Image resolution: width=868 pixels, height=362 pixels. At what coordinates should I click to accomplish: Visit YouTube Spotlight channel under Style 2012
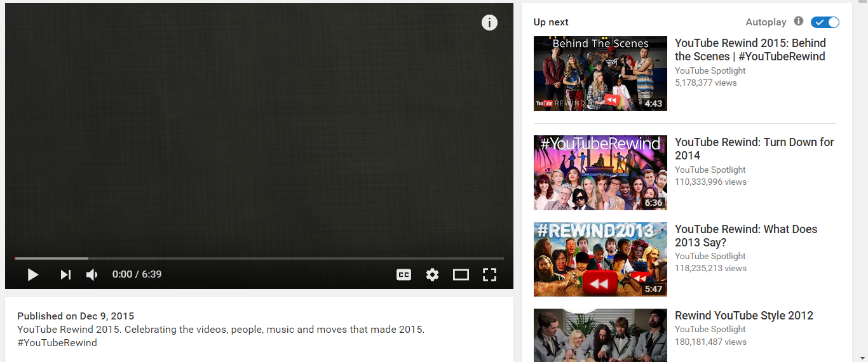[710, 329]
